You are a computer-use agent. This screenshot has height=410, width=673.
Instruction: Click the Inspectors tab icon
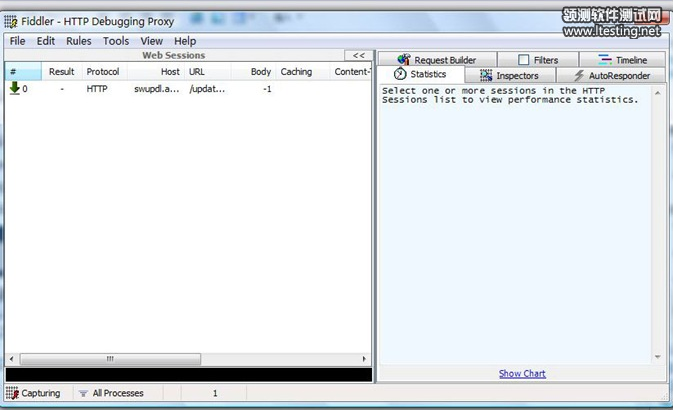486,75
